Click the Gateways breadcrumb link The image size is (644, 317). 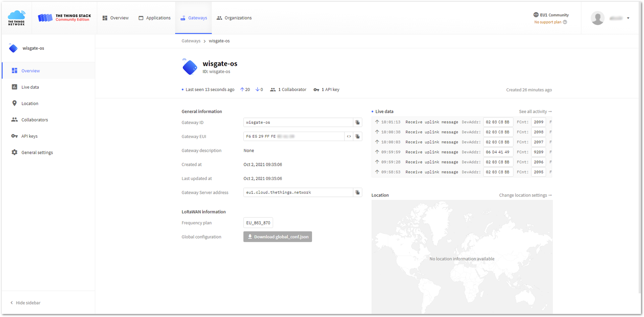191,41
